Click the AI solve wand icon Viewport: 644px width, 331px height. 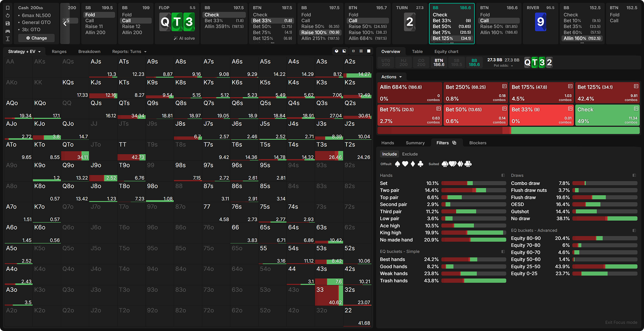click(x=175, y=38)
